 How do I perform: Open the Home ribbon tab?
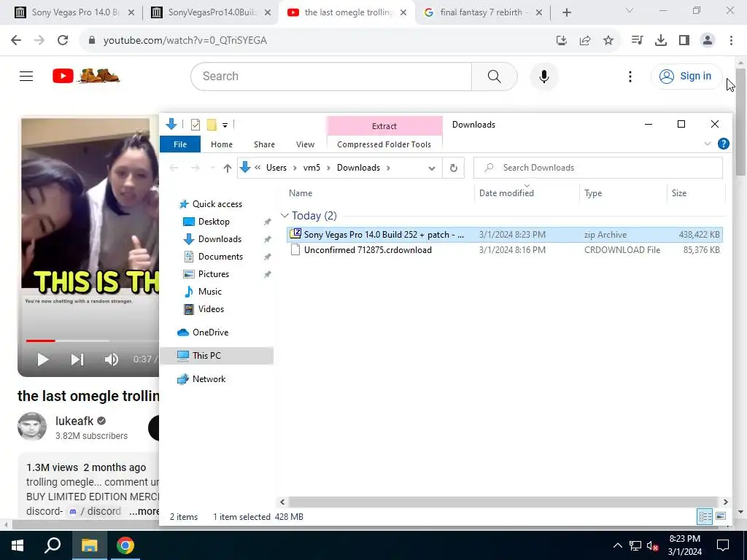[x=222, y=144]
